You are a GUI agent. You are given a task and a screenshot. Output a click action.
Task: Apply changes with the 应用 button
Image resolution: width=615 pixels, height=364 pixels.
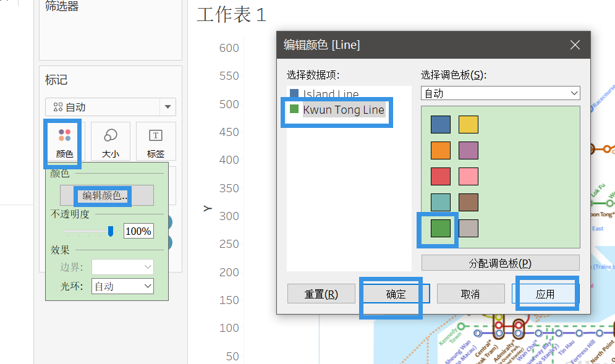[546, 294]
